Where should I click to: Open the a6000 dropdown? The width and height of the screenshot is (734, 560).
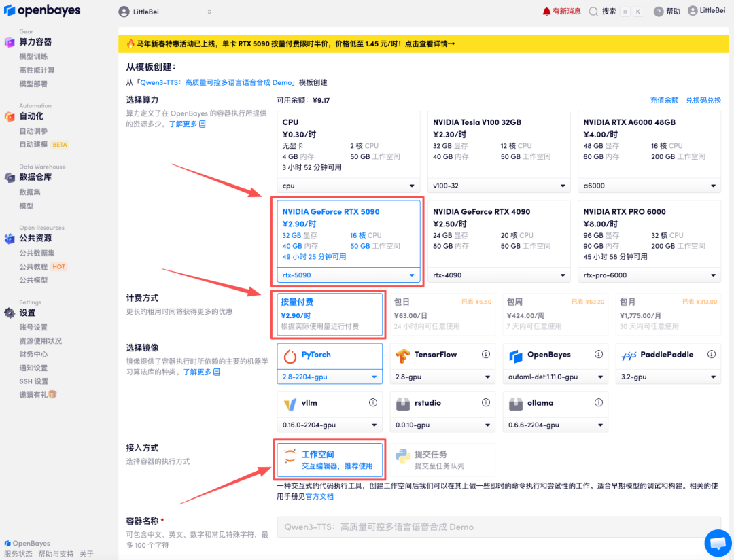(x=649, y=186)
